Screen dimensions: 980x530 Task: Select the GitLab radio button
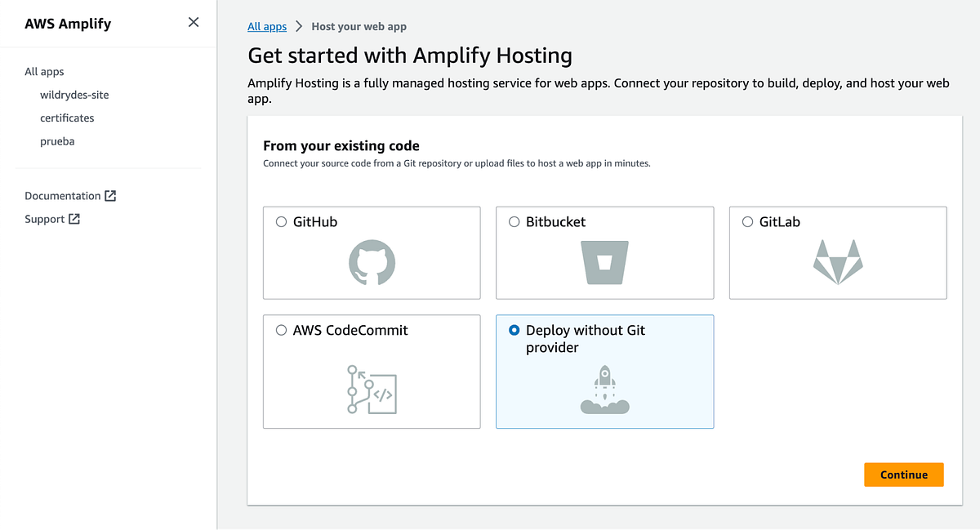tap(747, 220)
